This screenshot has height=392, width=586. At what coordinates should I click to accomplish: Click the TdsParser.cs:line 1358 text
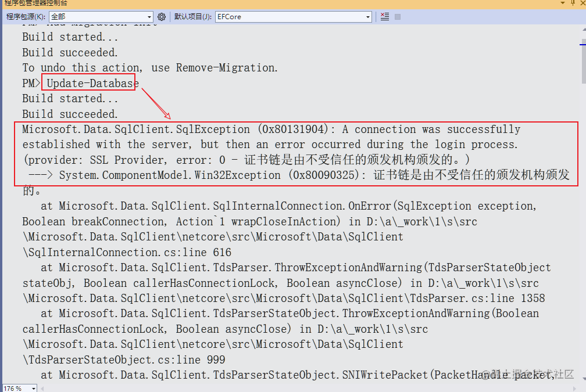tap(477, 299)
